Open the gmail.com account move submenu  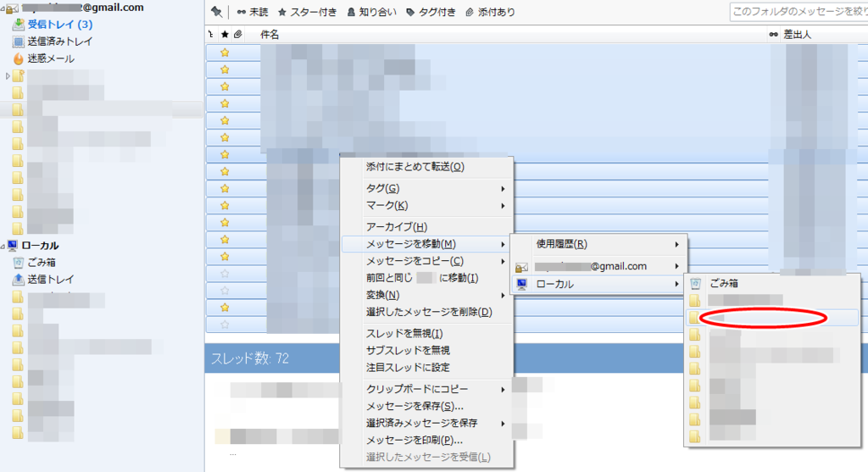[x=598, y=267]
